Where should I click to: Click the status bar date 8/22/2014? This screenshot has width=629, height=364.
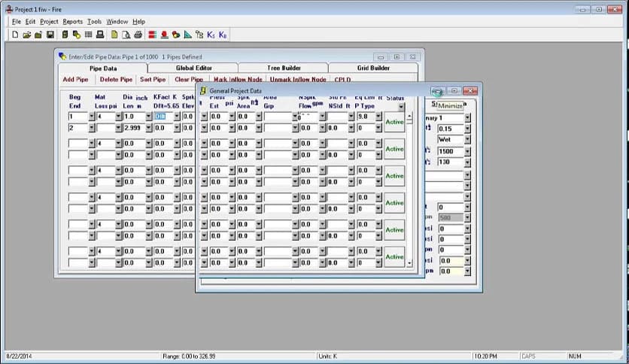tap(19, 356)
